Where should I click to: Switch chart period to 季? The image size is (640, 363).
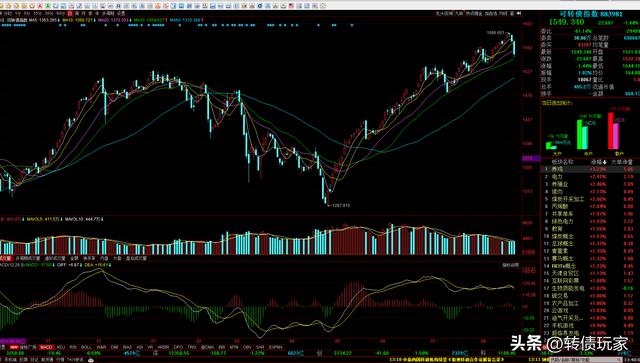click(90, 13)
